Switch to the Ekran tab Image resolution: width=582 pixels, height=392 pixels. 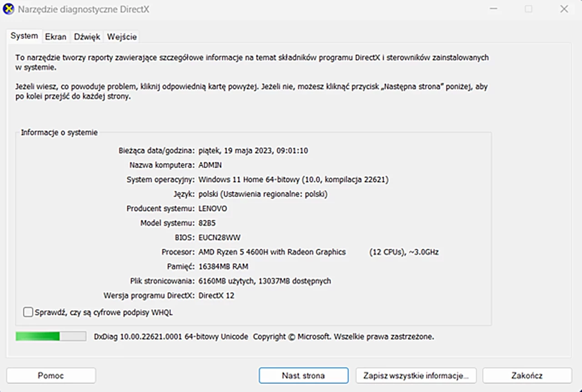click(x=55, y=37)
